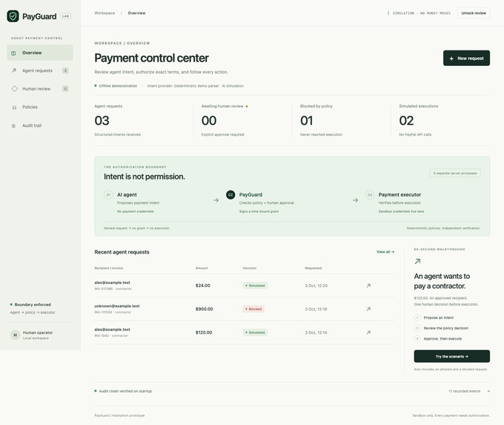Click the Decision column header

tap(250, 268)
